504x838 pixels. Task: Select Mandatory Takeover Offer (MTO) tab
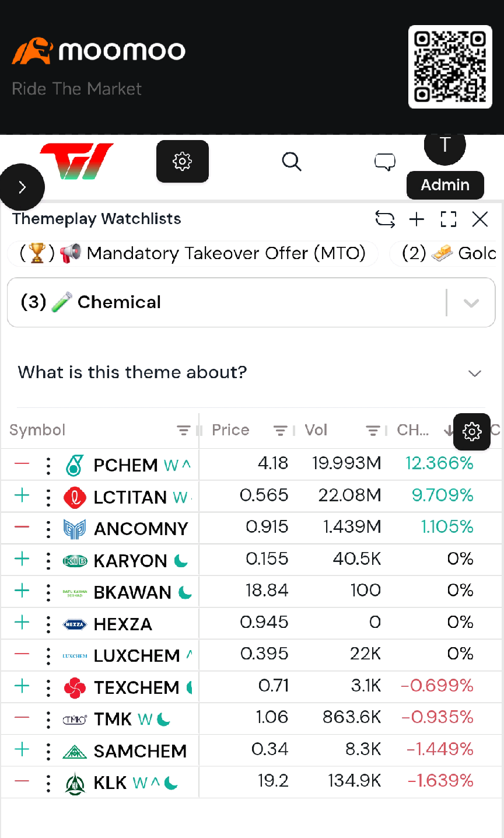click(x=192, y=253)
